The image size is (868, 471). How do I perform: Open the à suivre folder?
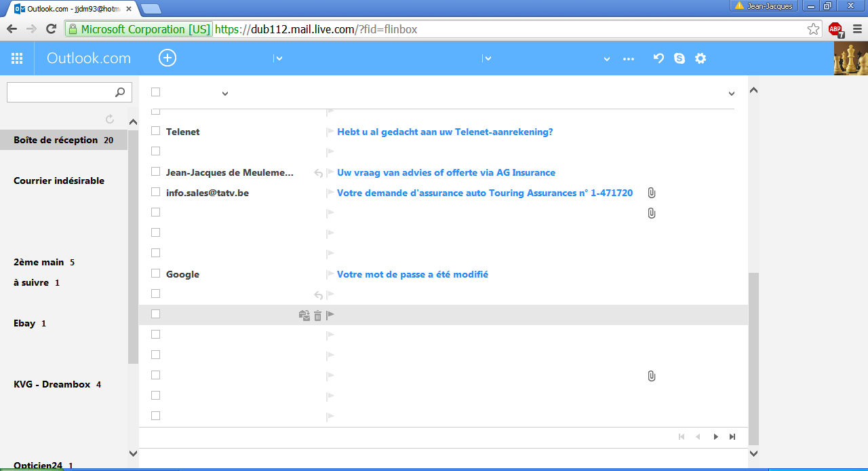pyautogui.click(x=31, y=282)
